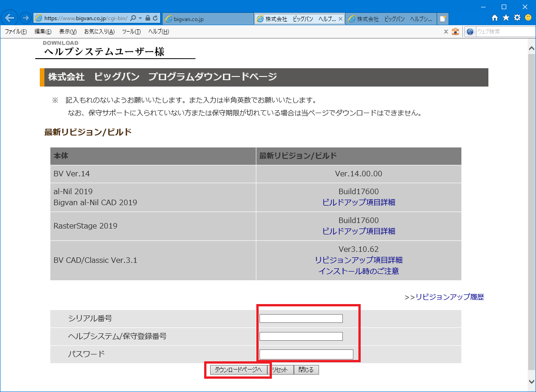Open Favorites with the star icon
This screenshot has width=536, height=392.
click(x=506, y=18)
